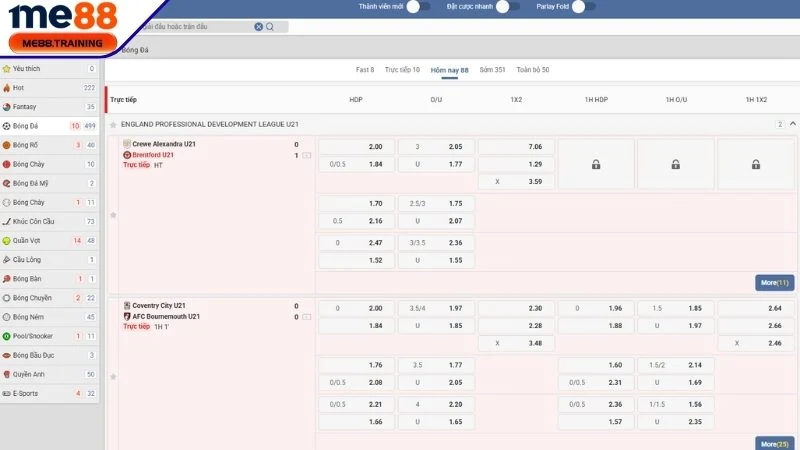Click the Hot flame icon in sidebar
This screenshot has height=450, width=800.
click(x=7, y=88)
